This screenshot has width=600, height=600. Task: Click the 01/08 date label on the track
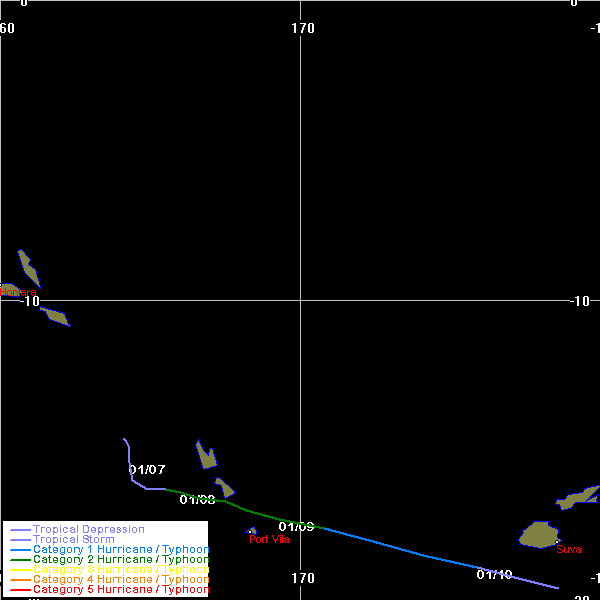pos(197,499)
